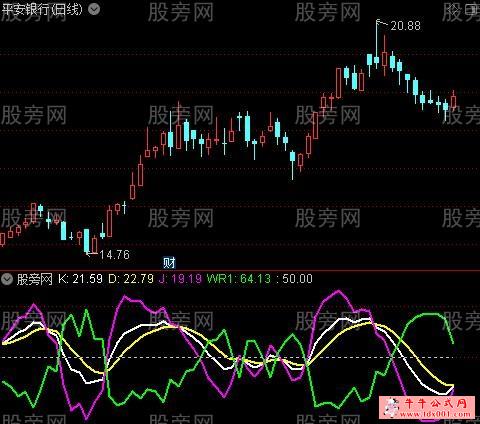480x424 pixels.
Task: Click the 20.88 high price label
Action: [x=405, y=26]
